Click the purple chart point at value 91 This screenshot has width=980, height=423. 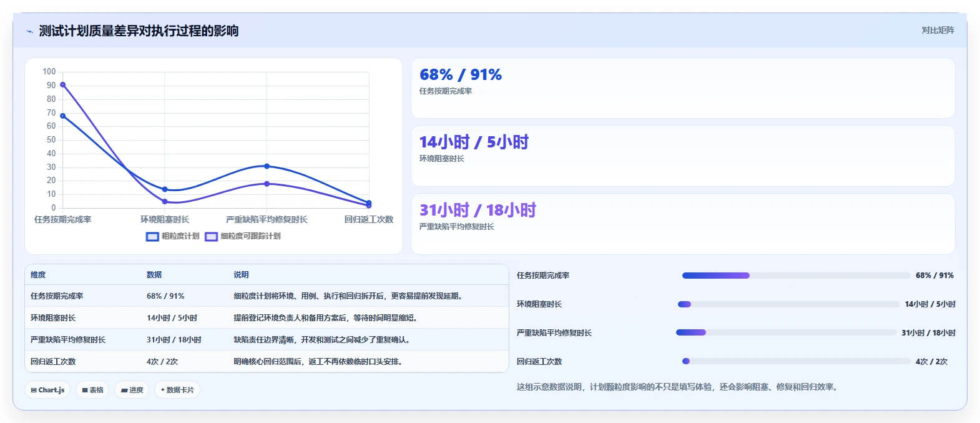click(x=62, y=85)
